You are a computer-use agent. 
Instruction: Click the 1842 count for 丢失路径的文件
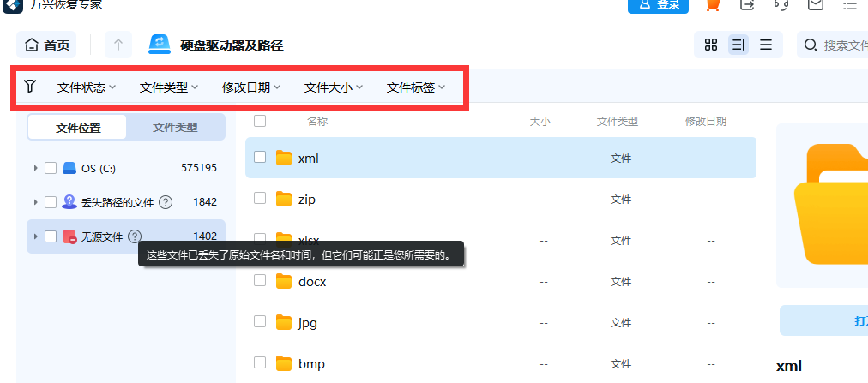[205, 202]
